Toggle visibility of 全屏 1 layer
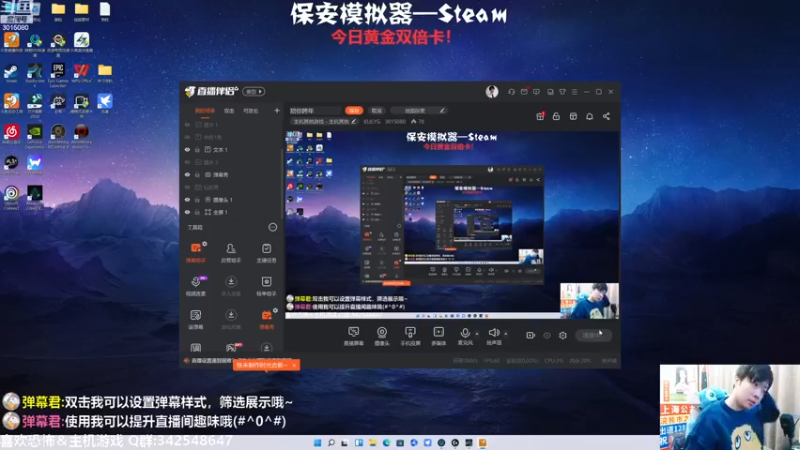The image size is (800, 450). point(187,212)
